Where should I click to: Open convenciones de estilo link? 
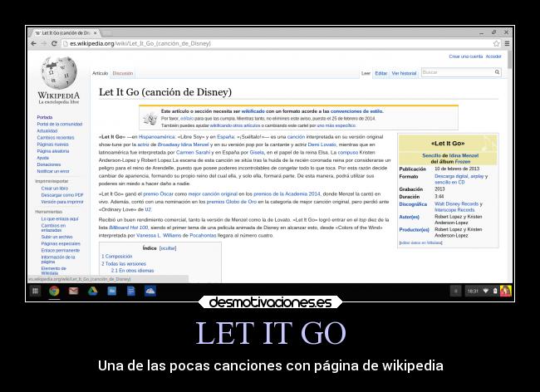click(356, 111)
